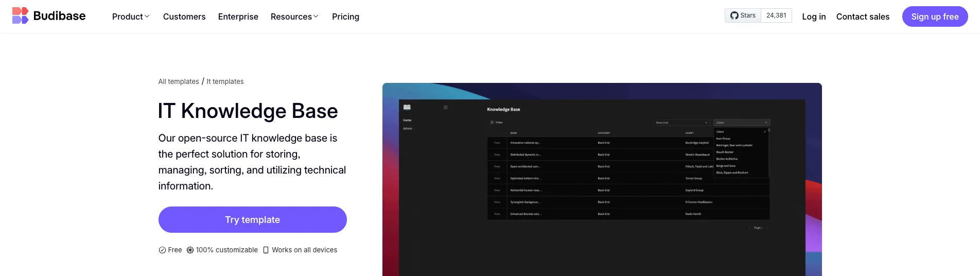980x276 pixels.
Task: Click the Filter icon in the preview
Action: click(492, 123)
